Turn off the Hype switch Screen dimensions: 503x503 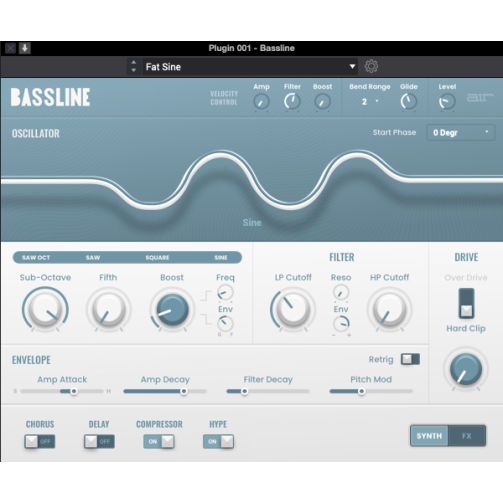pyautogui.click(x=218, y=442)
